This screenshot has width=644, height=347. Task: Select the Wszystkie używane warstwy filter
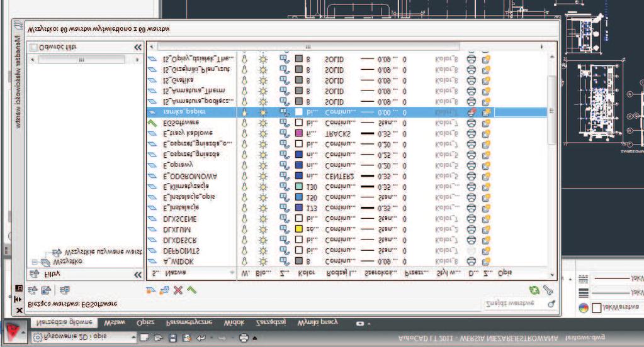click(x=103, y=251)
